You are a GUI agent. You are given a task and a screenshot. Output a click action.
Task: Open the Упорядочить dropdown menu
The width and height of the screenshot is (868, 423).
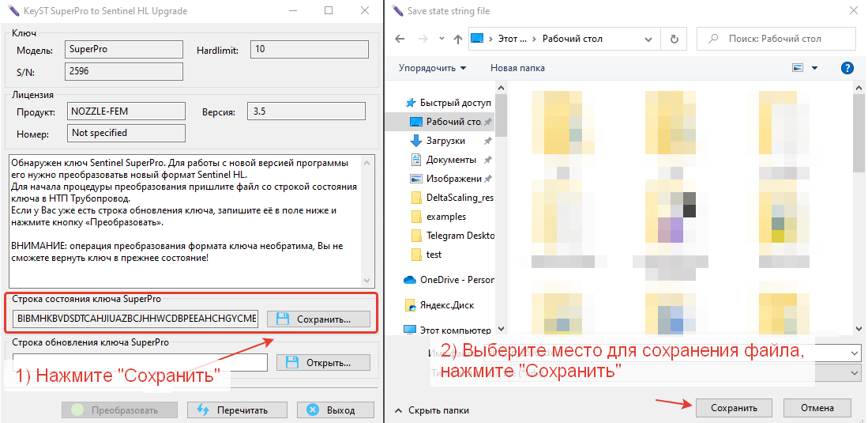[432, 68]
